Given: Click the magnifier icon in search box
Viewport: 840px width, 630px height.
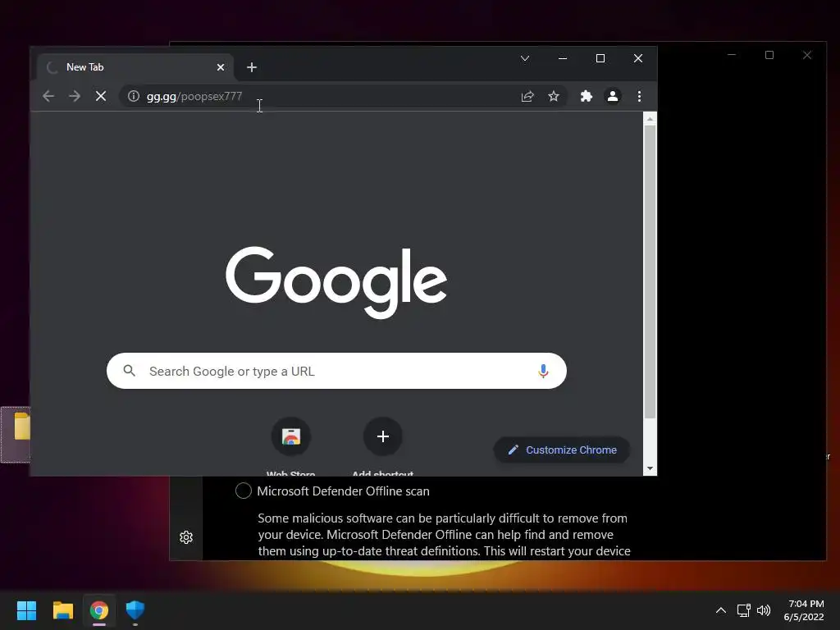Looking at the screenshot, I should tap(129, 371).
